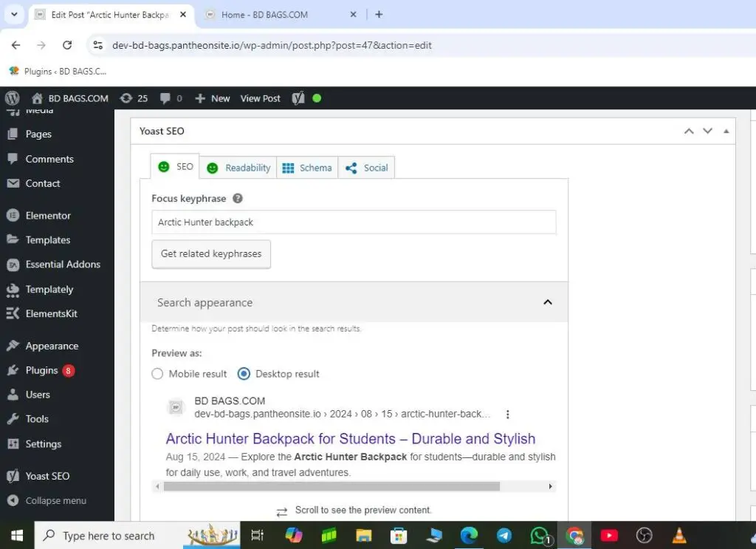756x549 pixels.
Task: Click the Arctic Hunter Backpack preview title
Action: click(351, 438)
